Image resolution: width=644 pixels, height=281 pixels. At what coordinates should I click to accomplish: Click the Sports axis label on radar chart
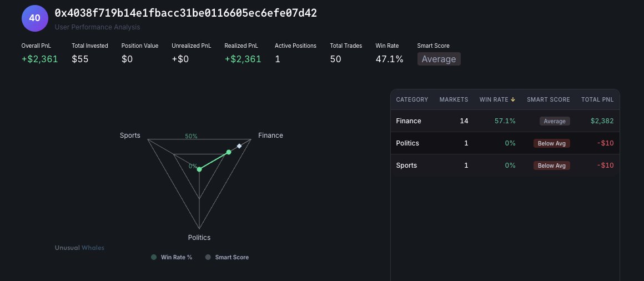pyautogui.click(x=130, y=136)
